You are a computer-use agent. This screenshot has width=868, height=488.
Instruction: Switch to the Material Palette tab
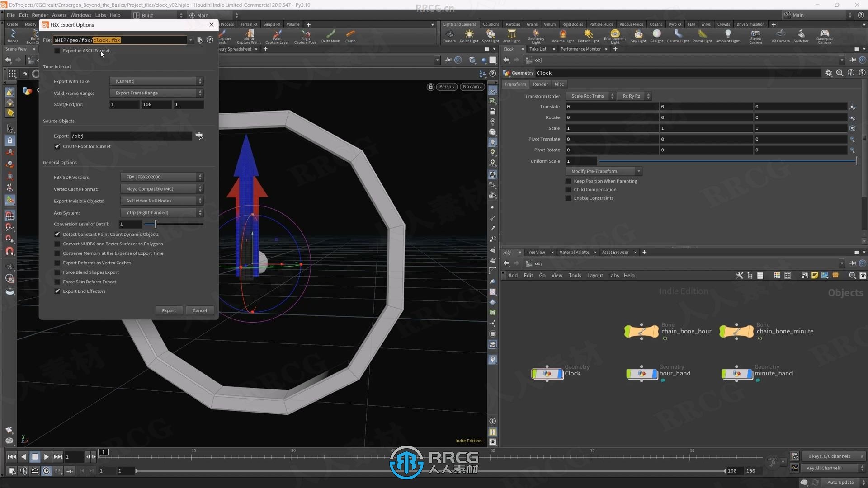coord(574,252)
